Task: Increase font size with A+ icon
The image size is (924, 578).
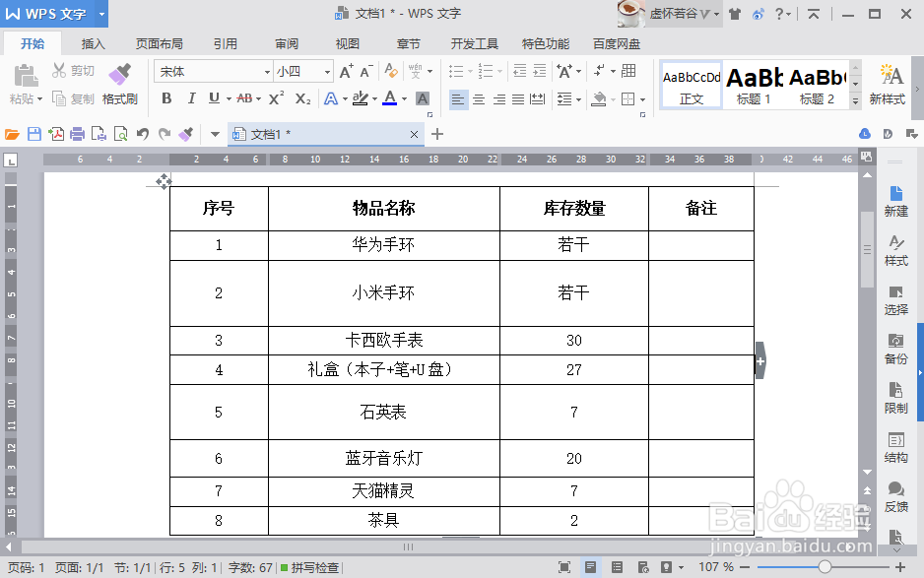Action: (x=347, y=71)
